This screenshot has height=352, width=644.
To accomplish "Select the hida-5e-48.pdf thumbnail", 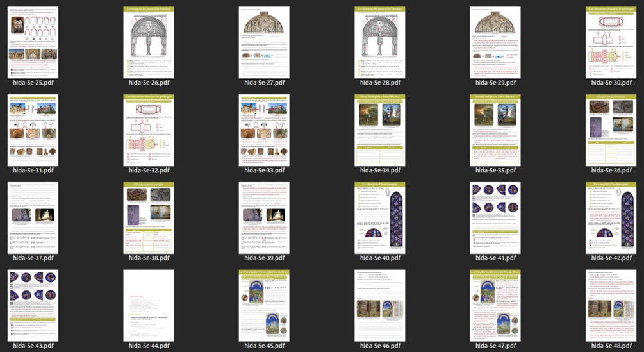I will 611,306.
